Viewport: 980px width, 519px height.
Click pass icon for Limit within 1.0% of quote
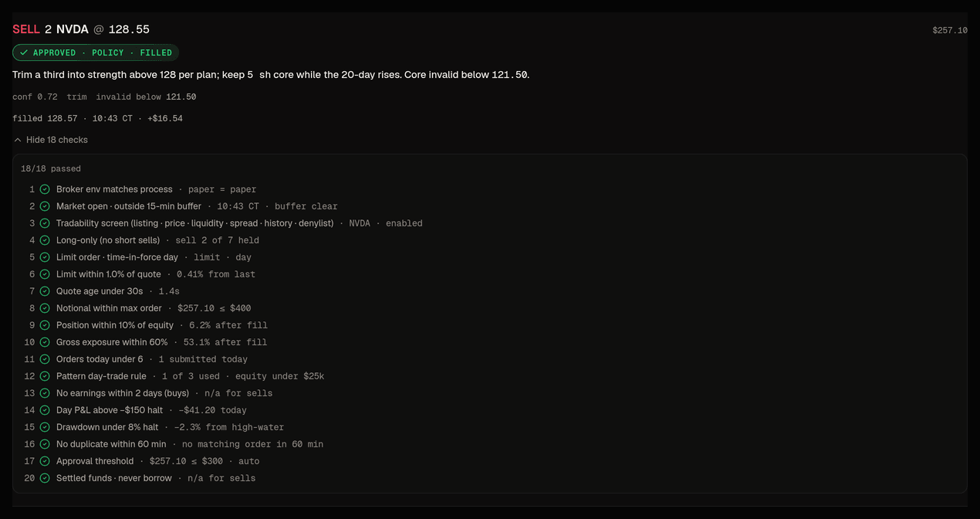pos(45,274)
